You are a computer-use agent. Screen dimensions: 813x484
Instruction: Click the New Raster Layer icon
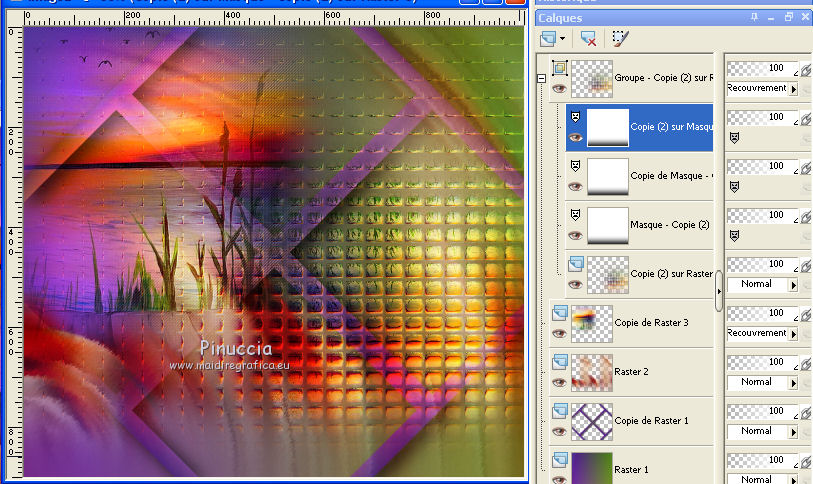pyautogui.click(x=547, y=39)
